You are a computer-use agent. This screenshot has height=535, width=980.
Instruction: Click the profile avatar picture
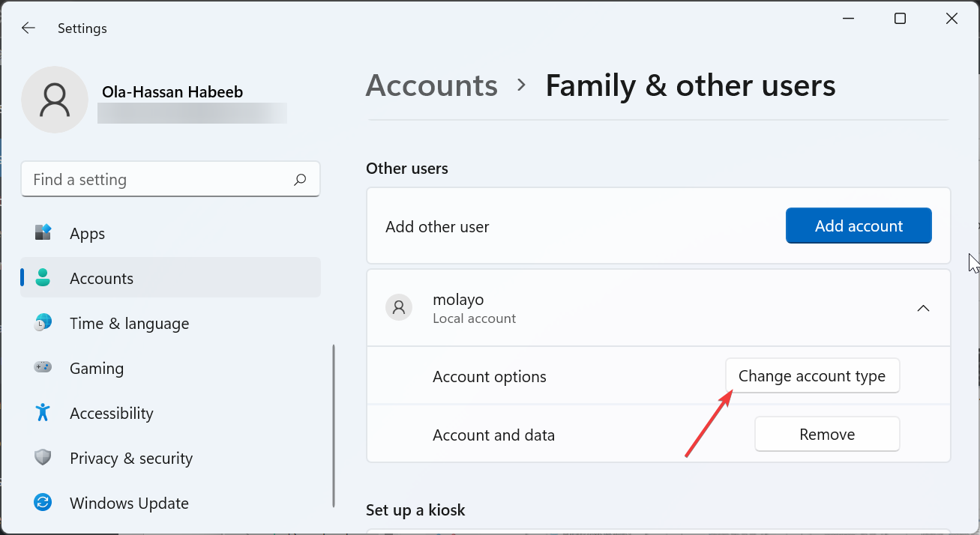pos(55,100)
